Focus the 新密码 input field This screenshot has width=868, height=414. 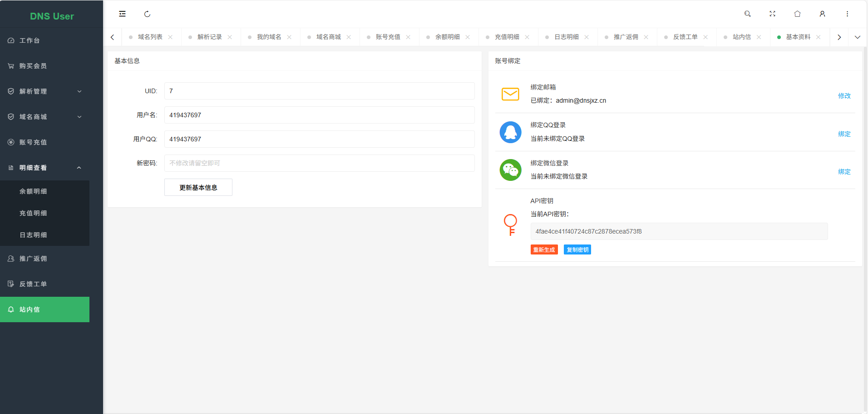pos(319,163)
